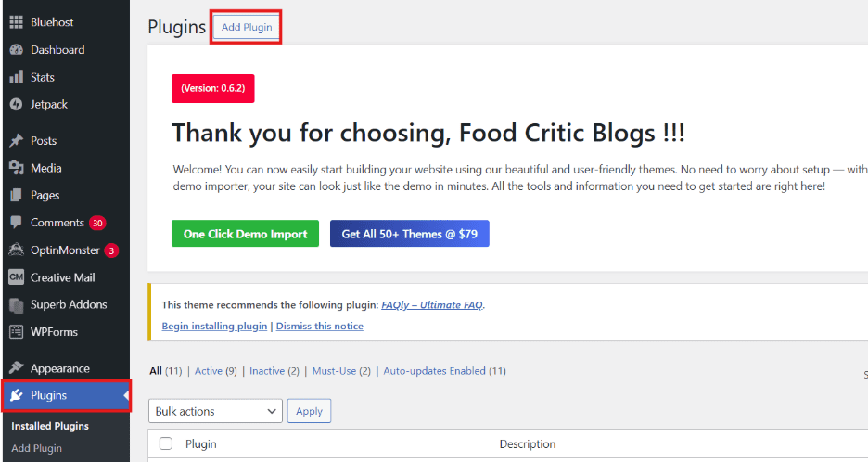The width and height of the screenshot is (868, 462).
Task: Click Get All 50+ Themes @ $79 button
Action: (410, 234)
